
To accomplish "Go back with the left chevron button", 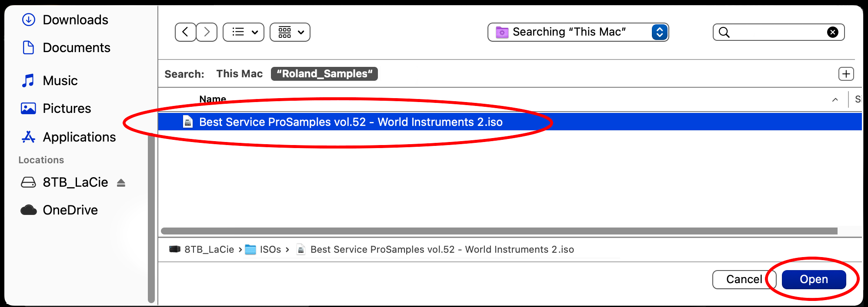I will pyautogui.click(x=185, y=32).
